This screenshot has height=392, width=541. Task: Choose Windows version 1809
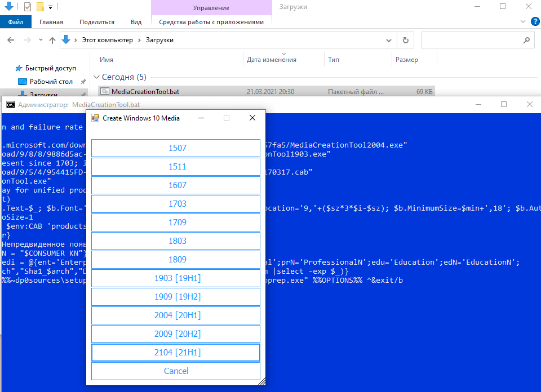coord(176,260)
